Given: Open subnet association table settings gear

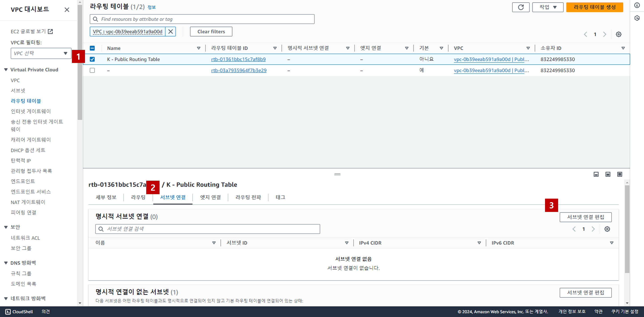Looking at the screenshot, I should point(607,229).
